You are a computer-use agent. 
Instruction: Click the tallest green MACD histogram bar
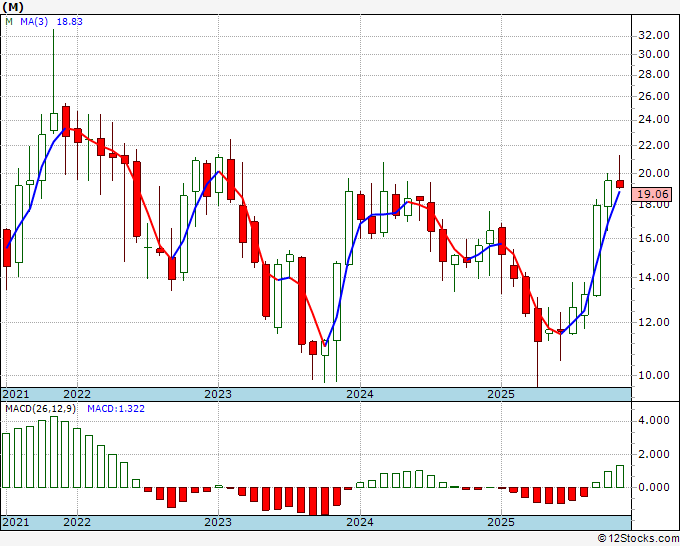point(54,452)
